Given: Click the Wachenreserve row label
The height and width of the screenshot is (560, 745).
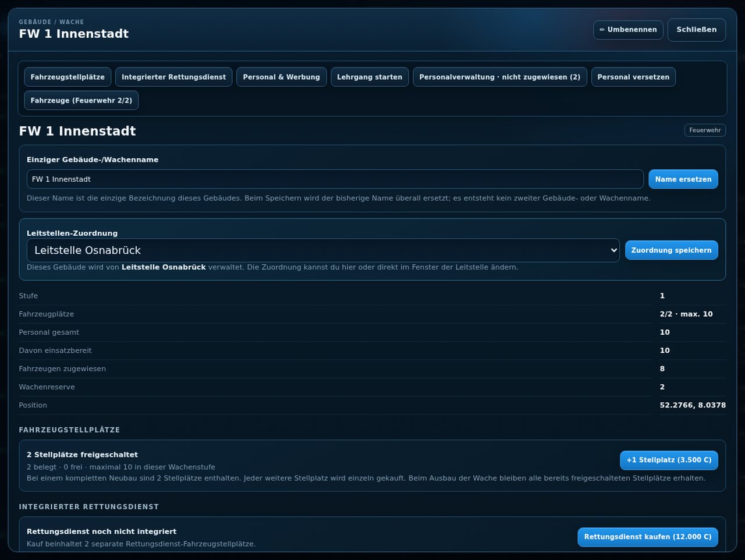Looking at the screenshot, I should click(47, 387).
